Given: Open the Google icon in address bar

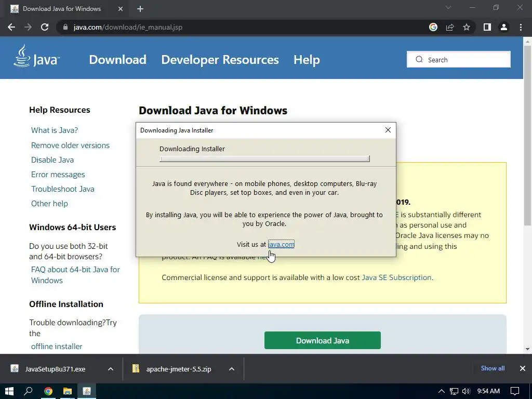Looking at the screenshot, I should [433, 27].
